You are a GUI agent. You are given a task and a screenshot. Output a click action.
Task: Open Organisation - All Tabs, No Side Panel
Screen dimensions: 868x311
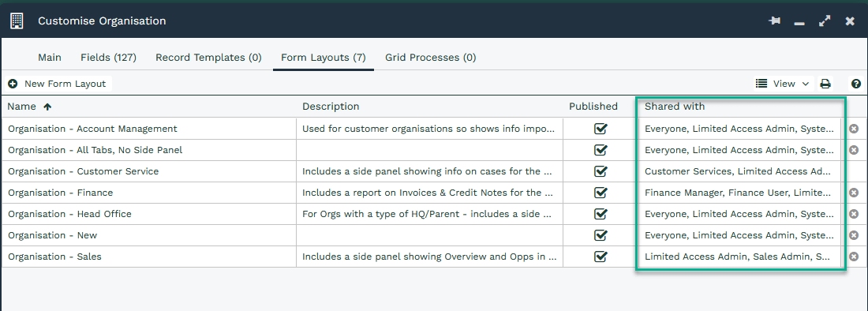point(95,150)
